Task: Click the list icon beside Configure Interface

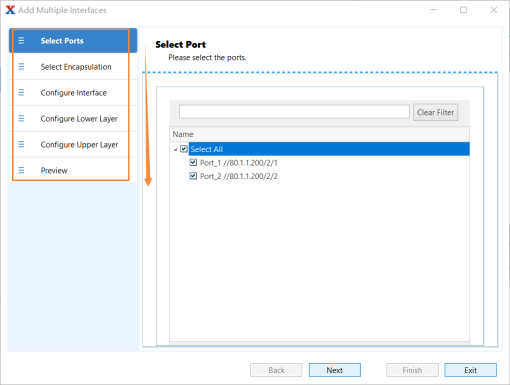Action: (21, 92)
